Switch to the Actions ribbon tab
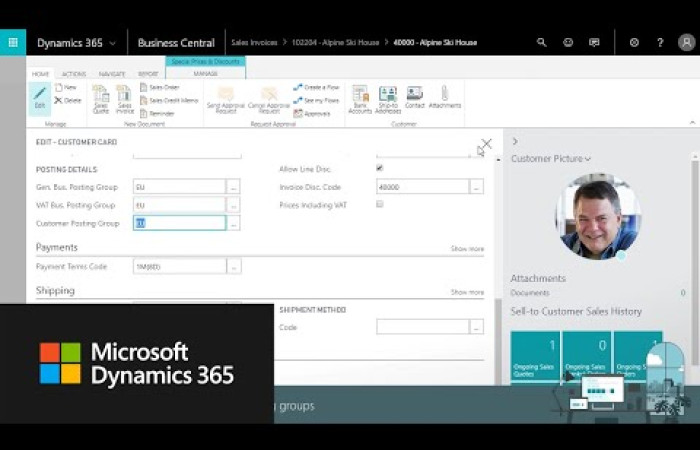The width and height of the screenshot is (700, 450). (74, 74)
